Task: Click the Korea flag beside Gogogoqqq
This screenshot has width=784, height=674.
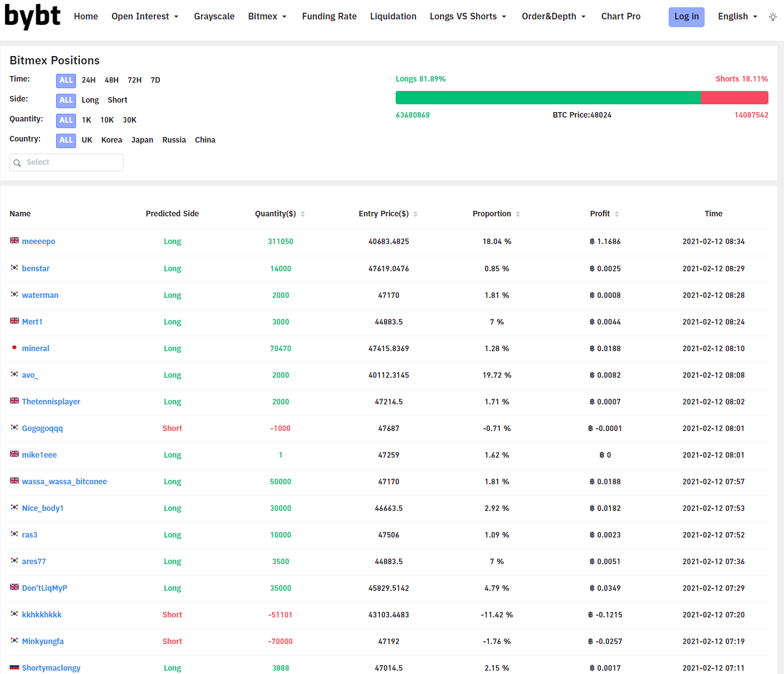Action: click(x=14, y=427)
